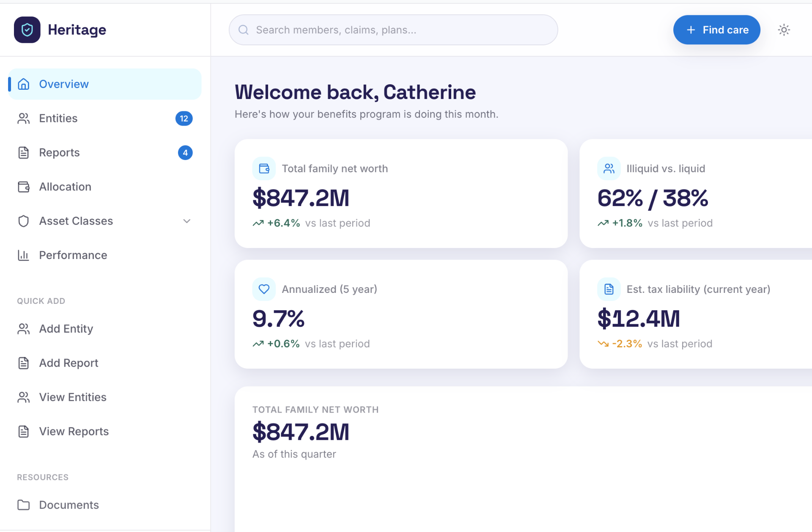
Task: Click the Add Report quick link
Action: point(105,364)
